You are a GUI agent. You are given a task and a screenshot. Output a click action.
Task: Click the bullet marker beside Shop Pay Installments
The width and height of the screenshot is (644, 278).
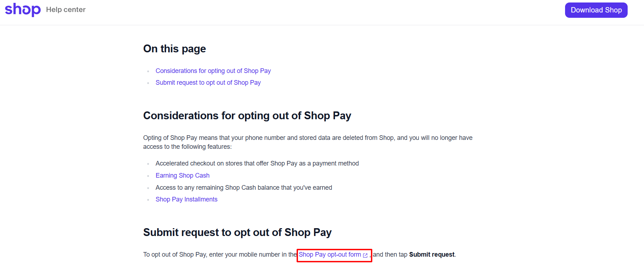click(x=148, y=200)
